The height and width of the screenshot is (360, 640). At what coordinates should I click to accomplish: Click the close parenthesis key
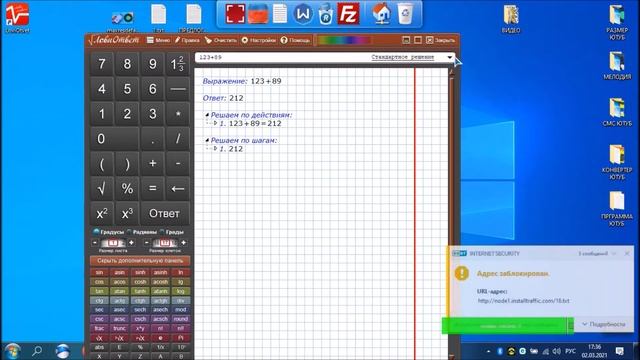127,163
